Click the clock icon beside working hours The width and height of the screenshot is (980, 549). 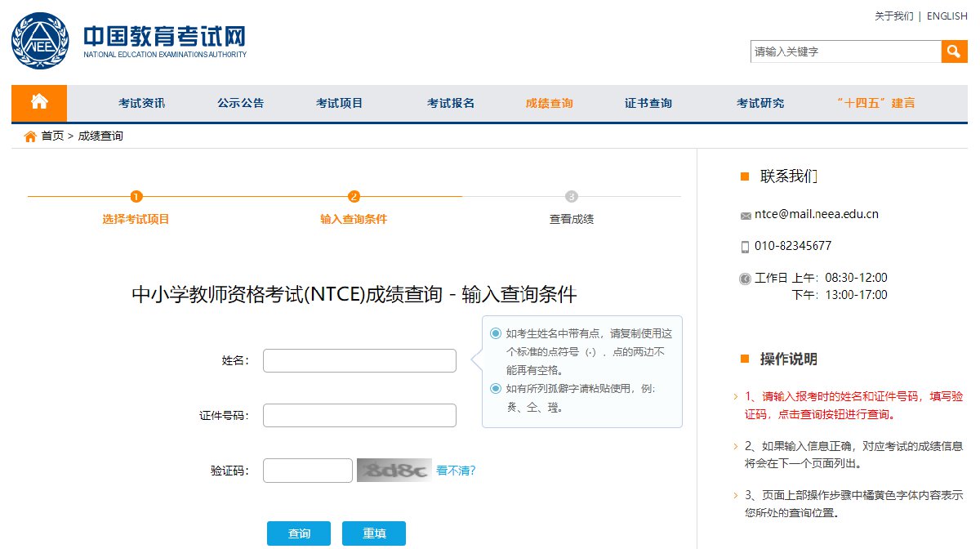[745, 279]
